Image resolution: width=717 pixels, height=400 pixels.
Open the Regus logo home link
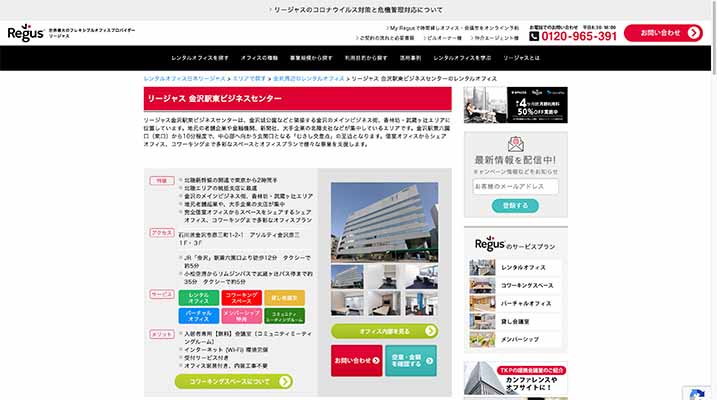[26, 33]
